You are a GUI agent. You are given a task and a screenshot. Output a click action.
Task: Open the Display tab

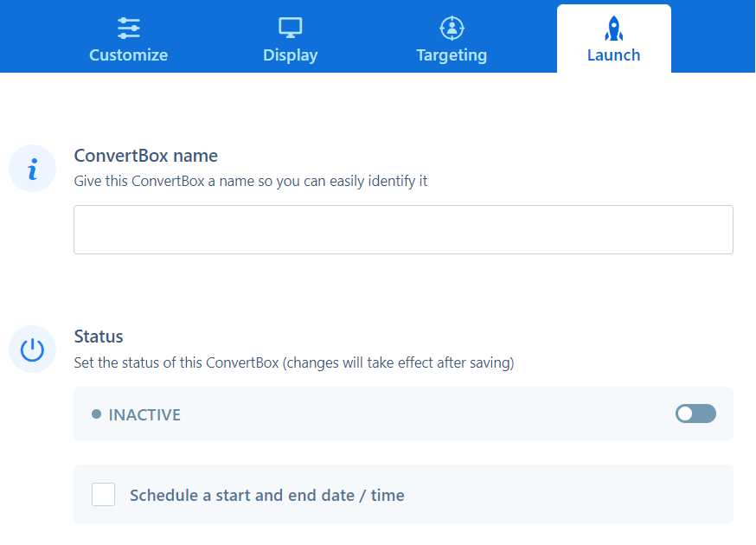pyautogui.click(x=290, y=39)
